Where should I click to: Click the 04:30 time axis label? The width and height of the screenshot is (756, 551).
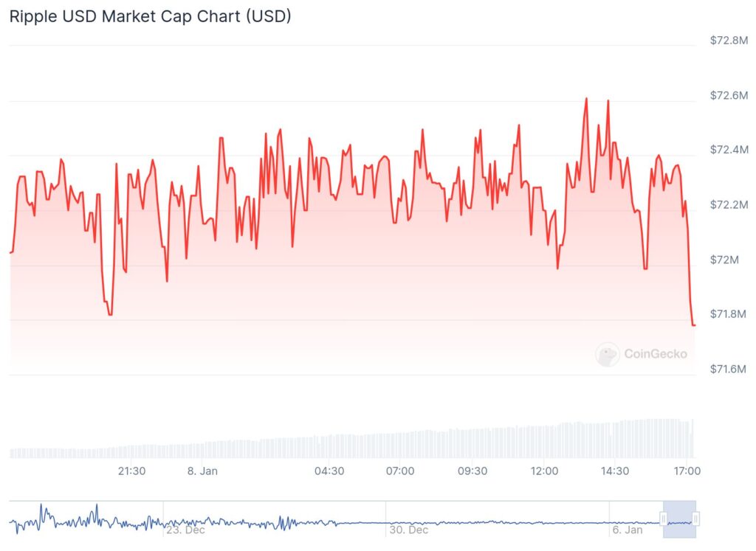click(329, 471)
